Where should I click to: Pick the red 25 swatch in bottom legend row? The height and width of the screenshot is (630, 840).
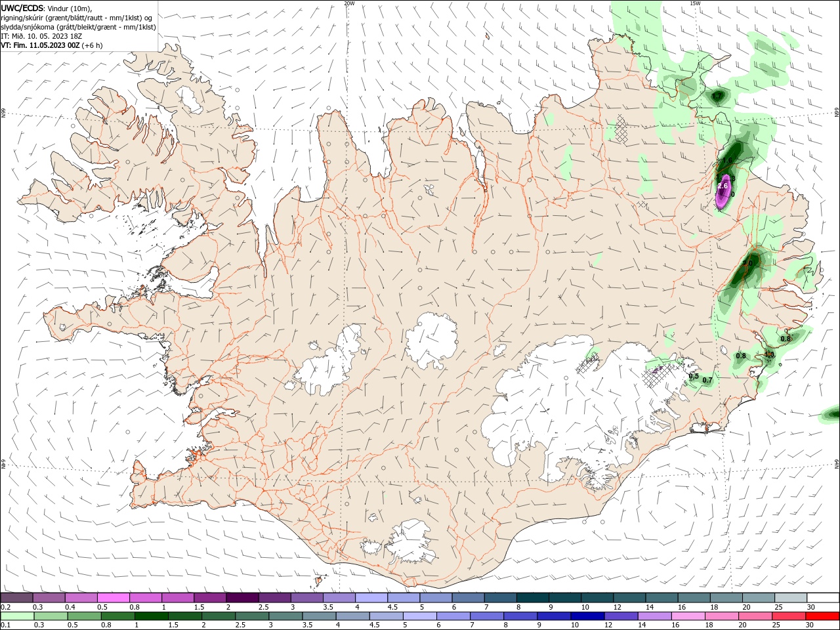tap(788, 616)
